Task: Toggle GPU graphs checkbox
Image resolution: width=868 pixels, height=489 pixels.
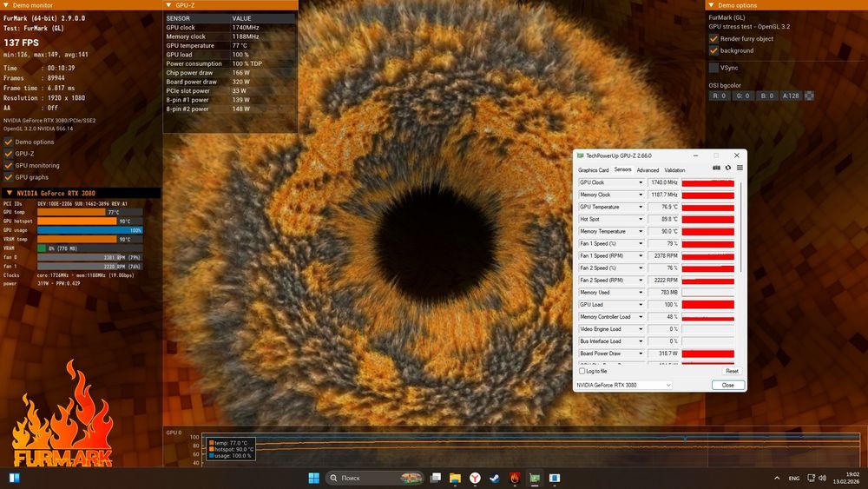Action: [9, 177]
